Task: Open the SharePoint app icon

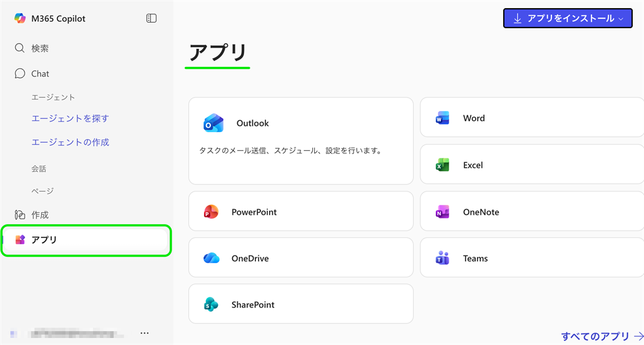Action: click(x=212, y=305)
